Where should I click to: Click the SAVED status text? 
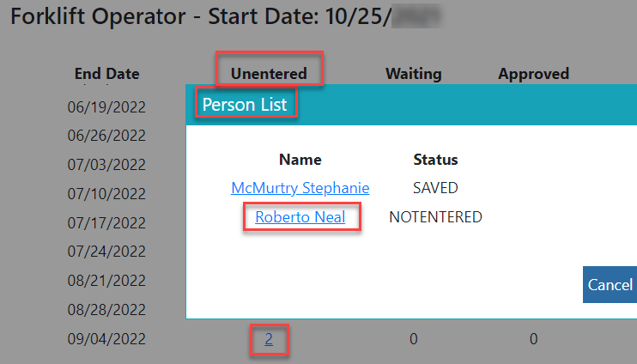435,188
